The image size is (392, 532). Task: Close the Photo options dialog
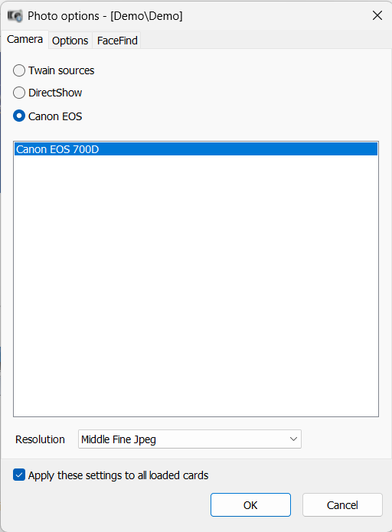point(377,15)
